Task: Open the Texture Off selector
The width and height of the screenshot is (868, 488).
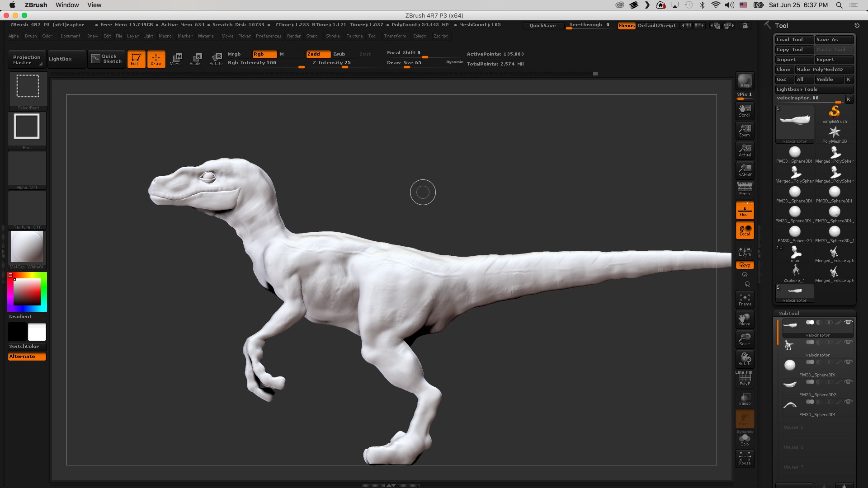Action: (x=27, y=210)
